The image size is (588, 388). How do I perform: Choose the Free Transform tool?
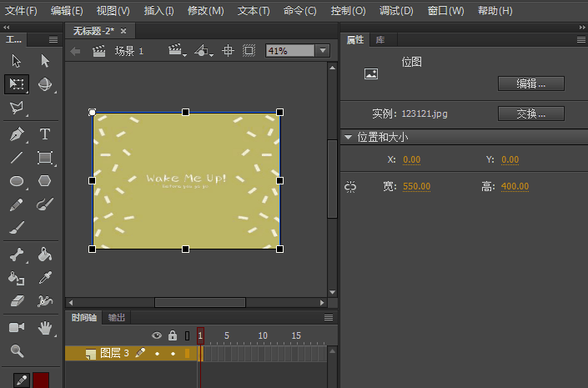coord(17,84)
